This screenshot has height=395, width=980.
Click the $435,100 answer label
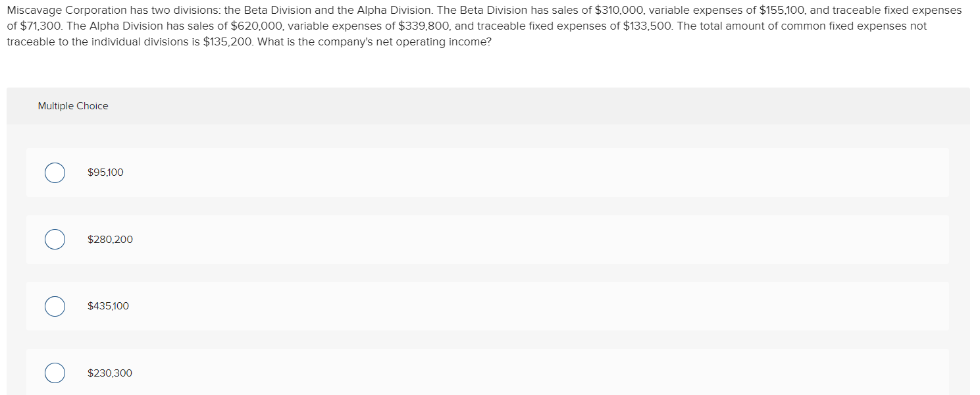coord(108,305)
